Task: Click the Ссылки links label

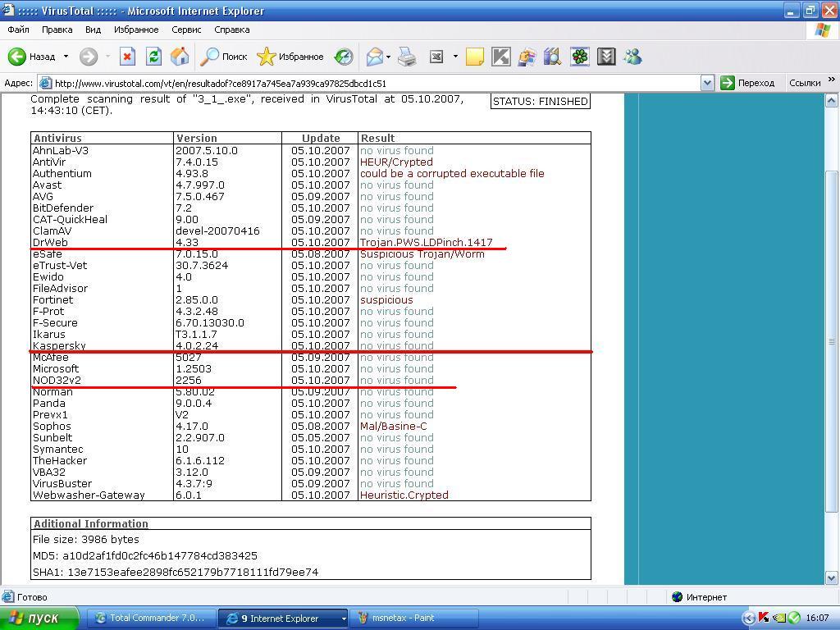Action: click(x=805, y=83)
